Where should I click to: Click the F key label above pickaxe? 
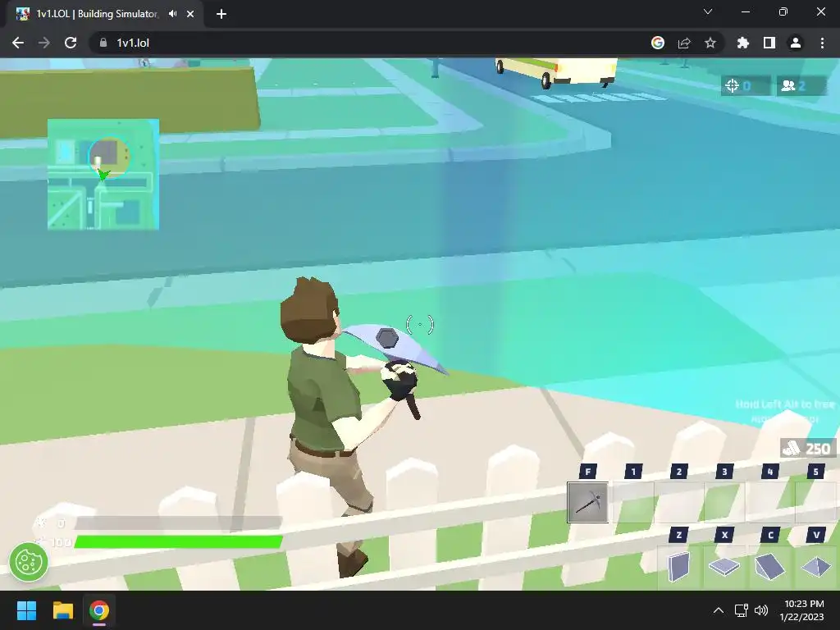coord(587,472)
